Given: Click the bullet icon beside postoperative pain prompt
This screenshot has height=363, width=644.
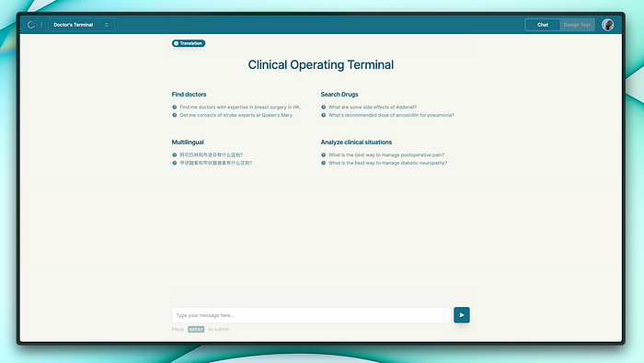Looking at the screenshot, I should [x=323, y=155].
